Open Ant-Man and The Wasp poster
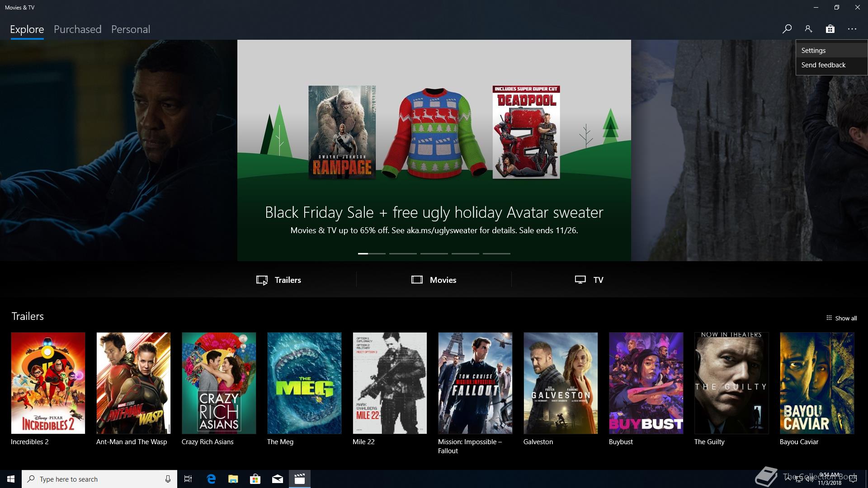This screenshot has width=868, height=488. click(x=133, y=383)
